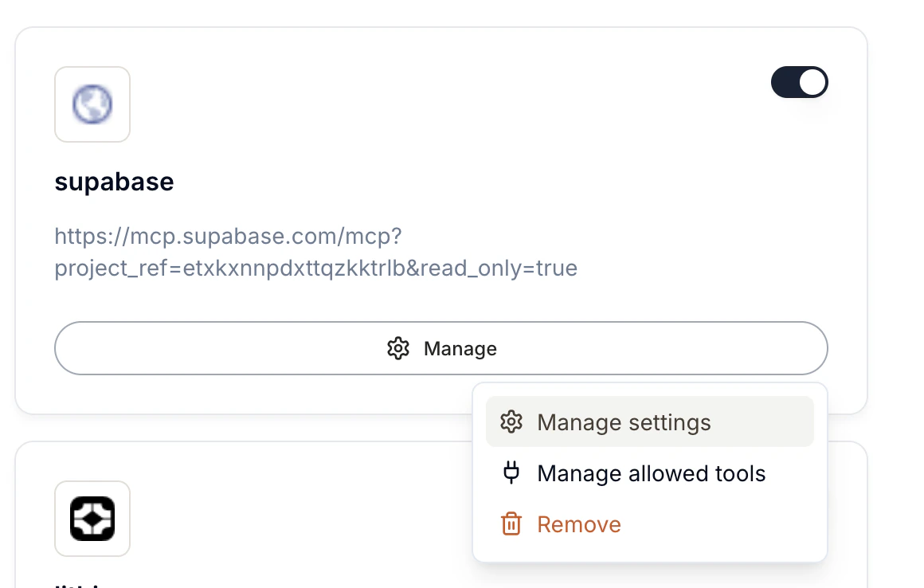Choose Manage allowed tools menu entry
Image resolution: width=924 pixels, height=588 pixels.
[649, 473]
